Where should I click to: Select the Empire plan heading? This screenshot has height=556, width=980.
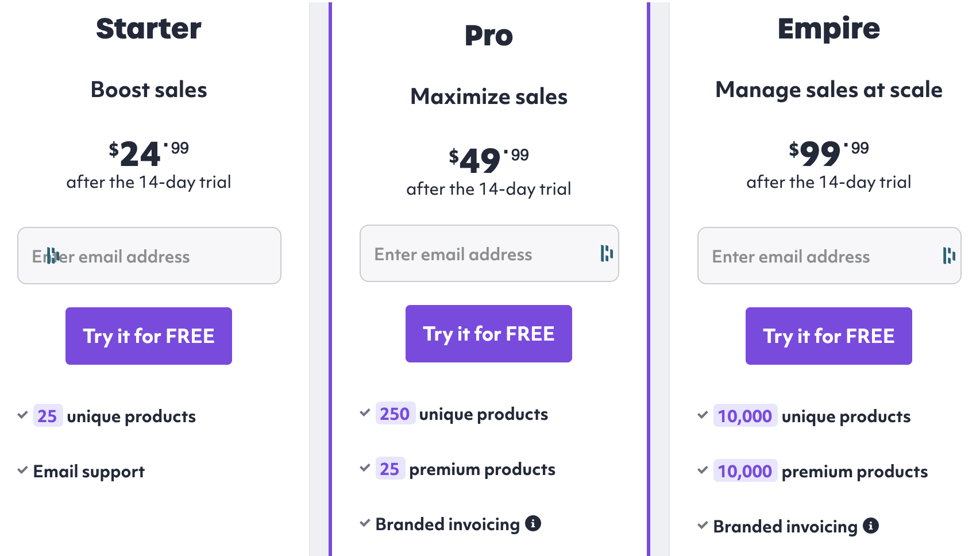(x=828, y=28)
